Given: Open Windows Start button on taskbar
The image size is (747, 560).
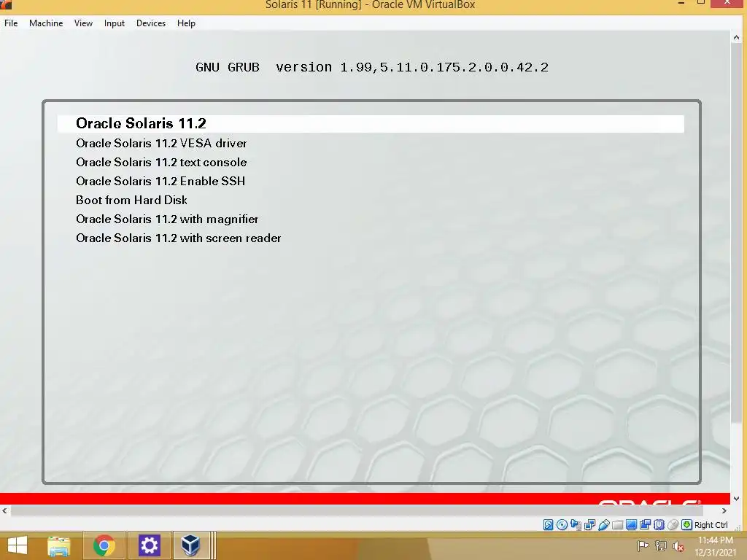Looking at the screenshot, I should point(18,545).
